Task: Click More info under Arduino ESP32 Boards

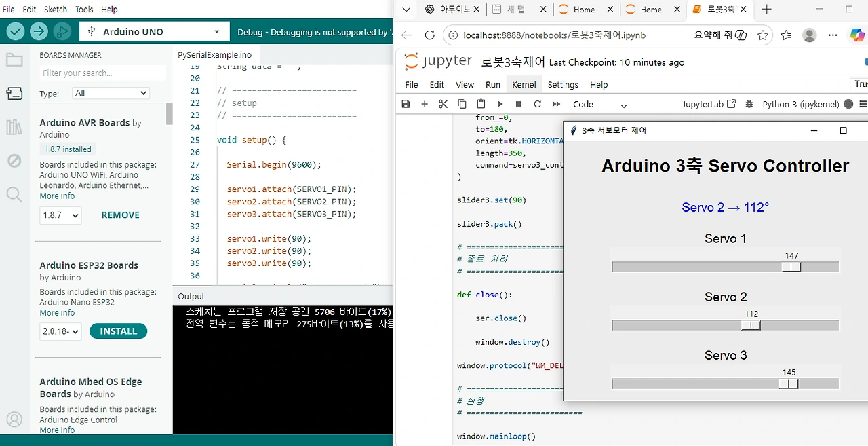Action: 57,313
